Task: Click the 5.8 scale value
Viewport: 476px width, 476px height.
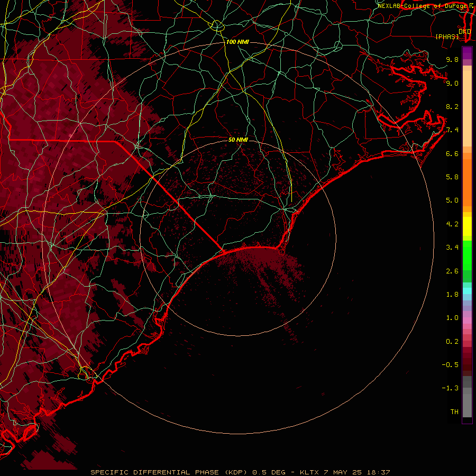Action: 452,177
